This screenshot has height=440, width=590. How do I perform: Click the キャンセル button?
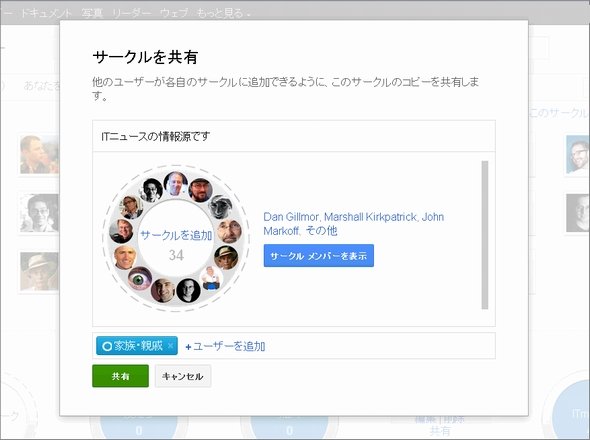point(183,376)
